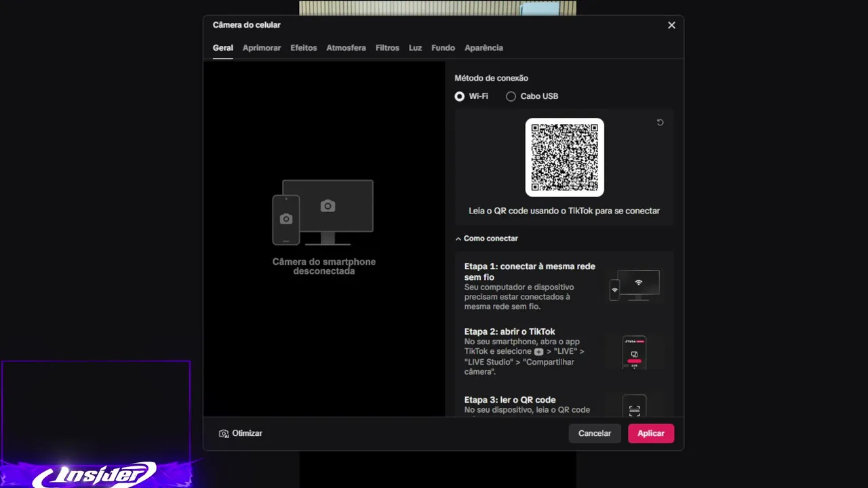868x488 pixels.
Task: Switch to the Geral tab
Action: coord(223,48)
